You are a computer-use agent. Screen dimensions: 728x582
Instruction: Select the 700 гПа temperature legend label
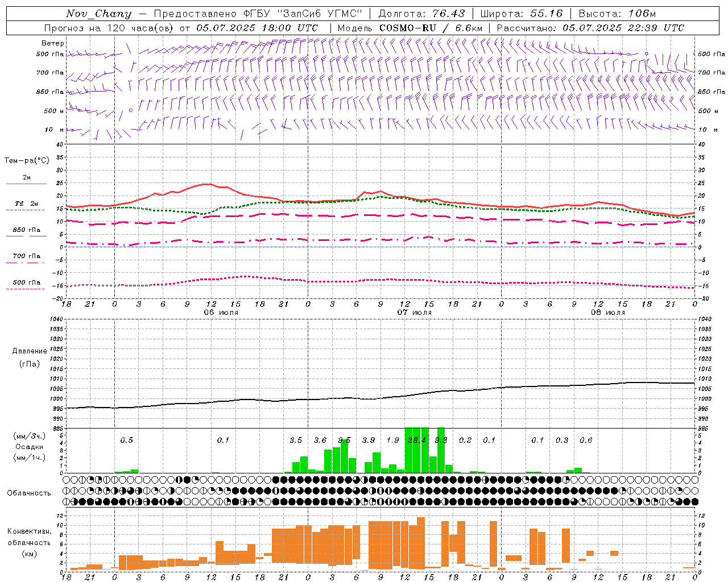click(27, 256)
